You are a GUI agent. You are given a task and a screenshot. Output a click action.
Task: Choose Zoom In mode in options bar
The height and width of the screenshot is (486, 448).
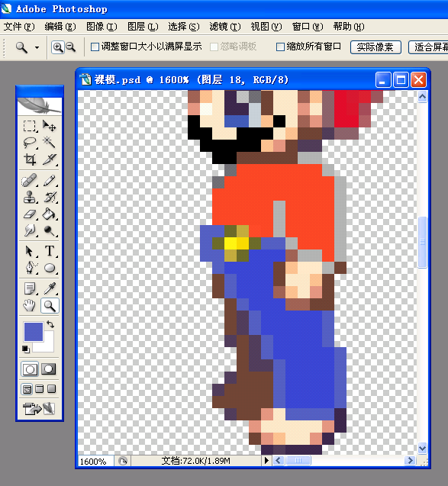point(58,47)
